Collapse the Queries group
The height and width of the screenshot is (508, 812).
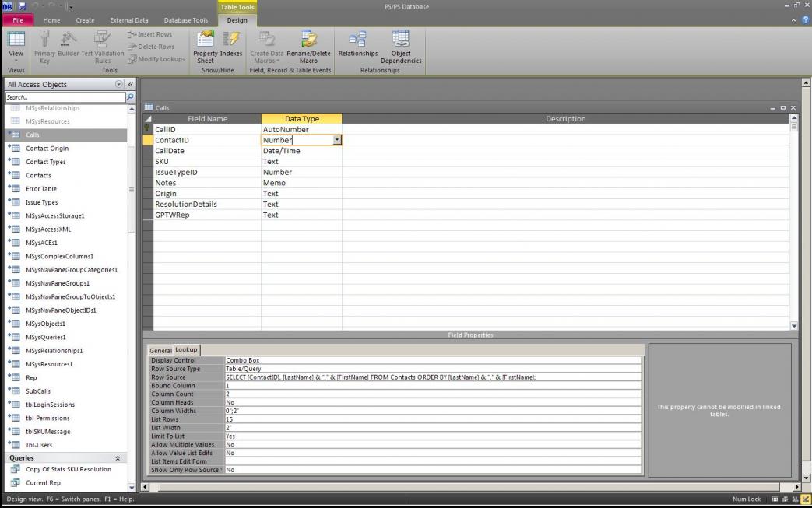pos(118,457)
